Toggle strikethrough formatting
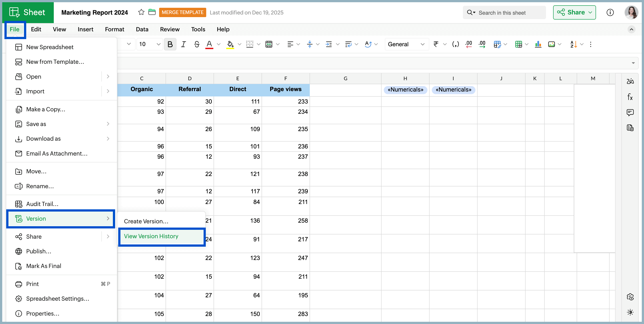Viewport: 644px width, 324px height. (x=197, y=44)
